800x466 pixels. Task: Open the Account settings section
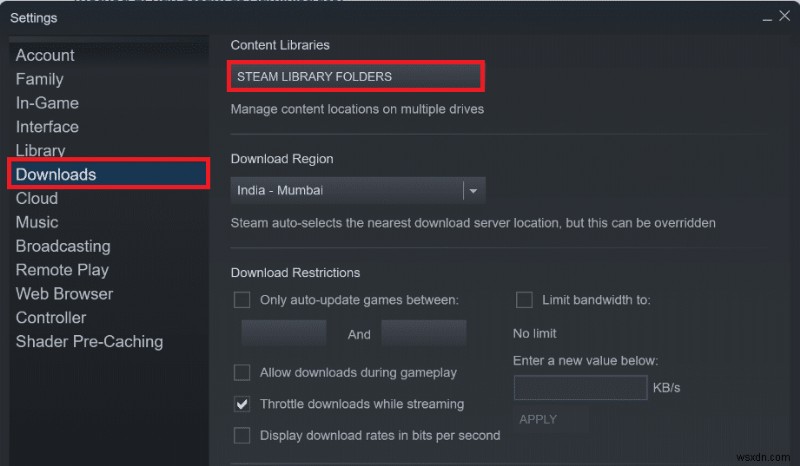pyautogui.click(x=45, y=55)
